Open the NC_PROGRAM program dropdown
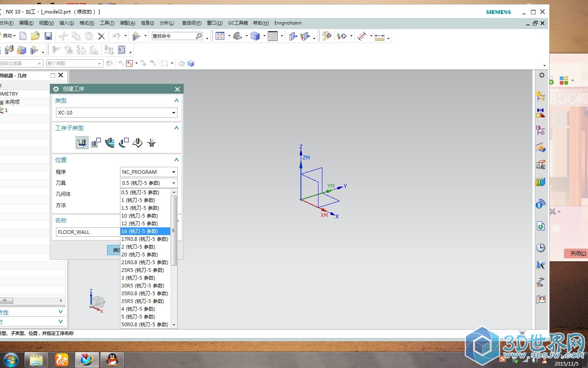 point(149,172)
